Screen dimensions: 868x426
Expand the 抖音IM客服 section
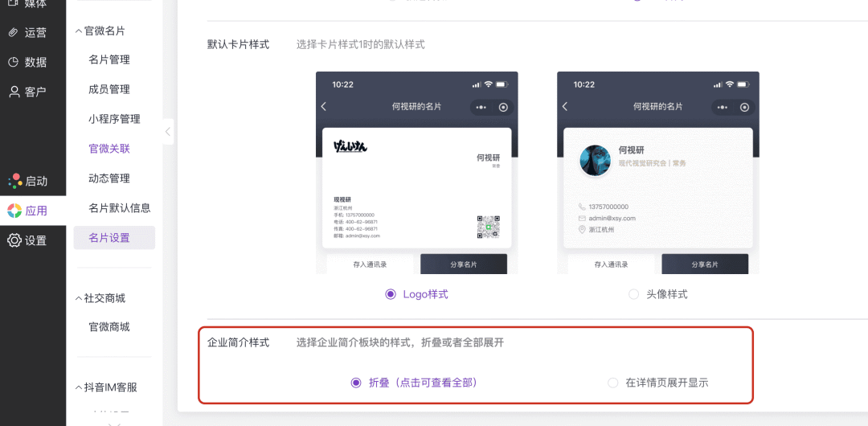coord(79,387)
